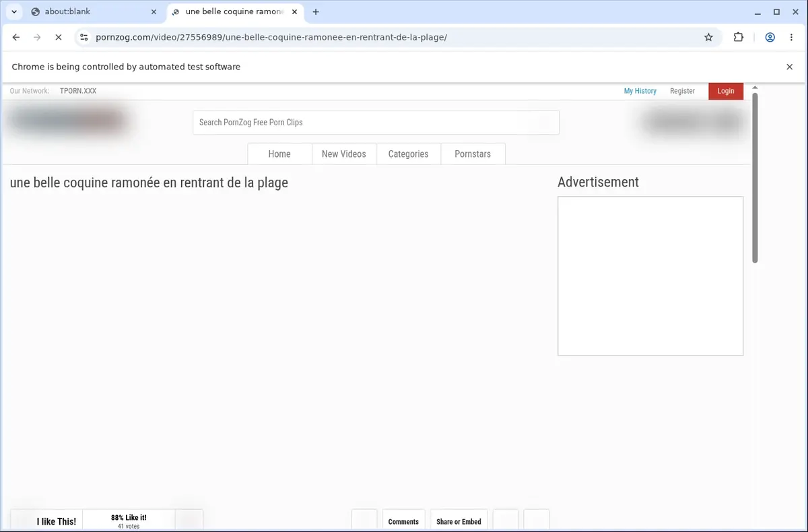Maximize the Chrome window
The height and width of the screenshot is (532, 808).
pyautogui.click(x=776, y=11)
